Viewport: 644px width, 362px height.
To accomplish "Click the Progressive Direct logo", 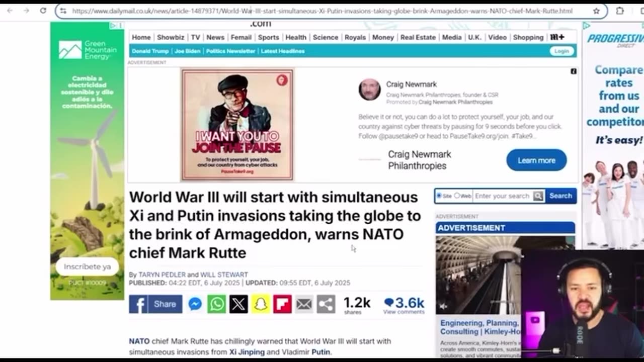I will click(x=616, y=40).
